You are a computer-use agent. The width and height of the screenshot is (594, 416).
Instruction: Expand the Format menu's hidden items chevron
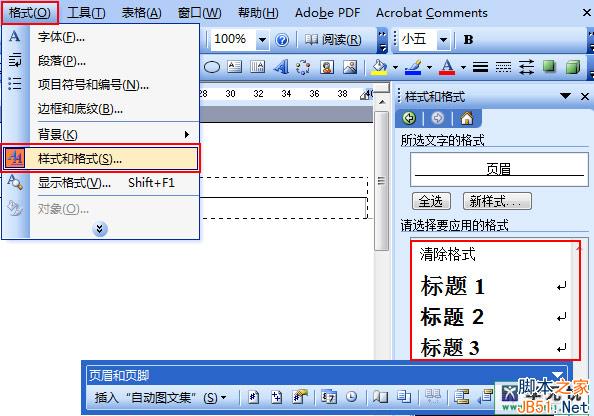[100, 229]
